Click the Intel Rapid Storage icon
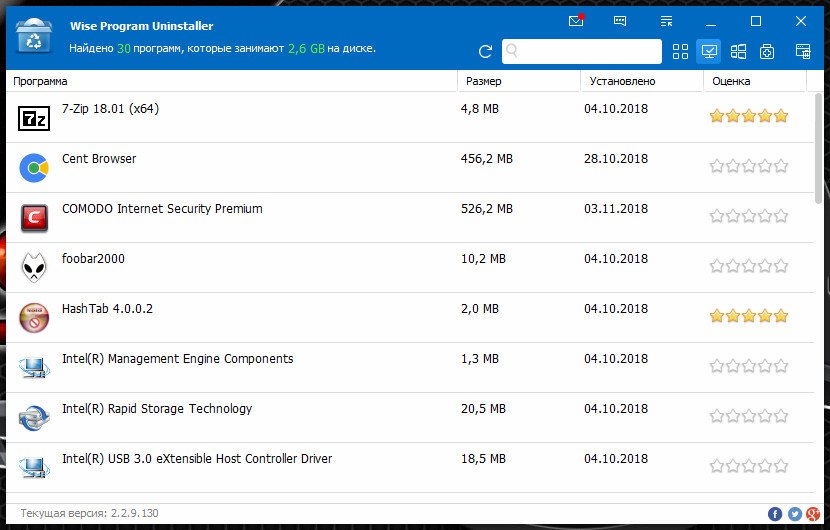 (x=34, y=418)
